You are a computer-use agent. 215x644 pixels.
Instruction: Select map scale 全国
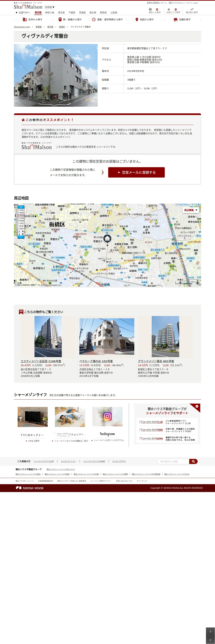tap(21, 234)
